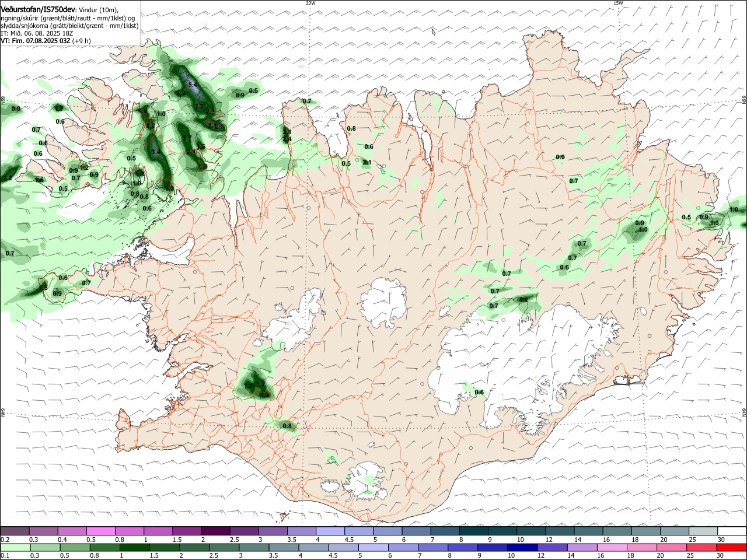Click the dark purple swatch labeled 2 in top legend row
The height and width of the screenshot is (560, 747).
(x=215, y=531)
